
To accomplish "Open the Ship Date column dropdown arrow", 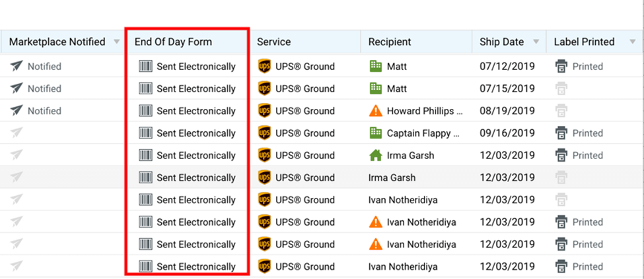I will [x=534, y=42].
